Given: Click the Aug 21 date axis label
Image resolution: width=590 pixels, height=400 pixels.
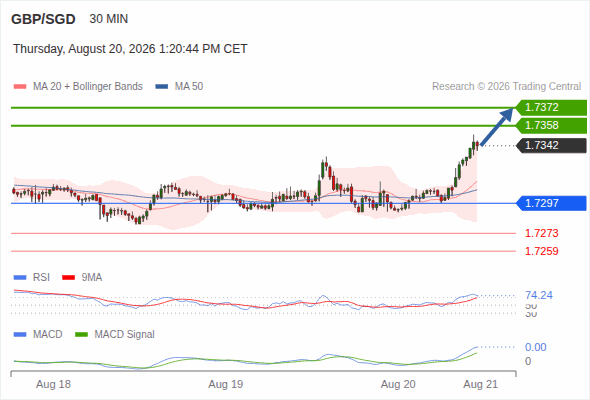Looking at the screenshot, I should tap(481, 385).
